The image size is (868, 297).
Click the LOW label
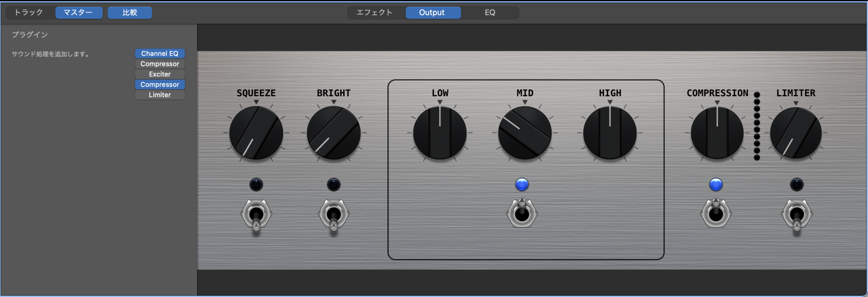pyautogui.click(x=440, y=93)
